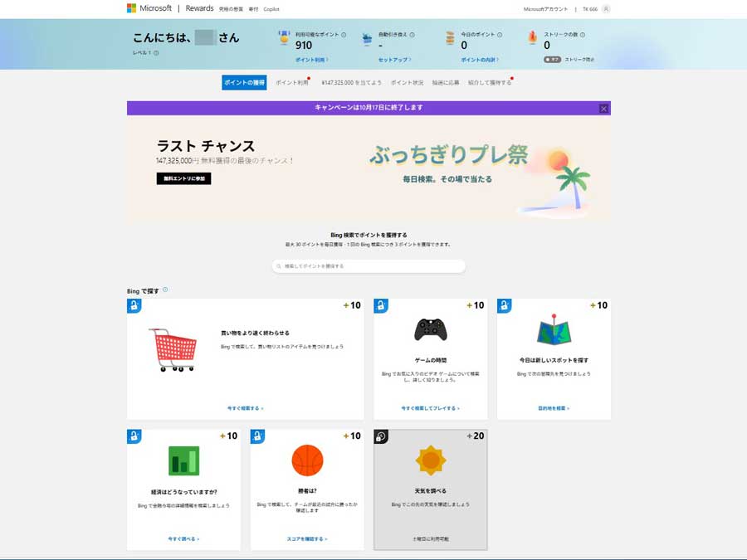Expand the ポイントの内訳 points breakdown link
The height and width of the screenshot is (560, 747).
[x=480, y=60]
